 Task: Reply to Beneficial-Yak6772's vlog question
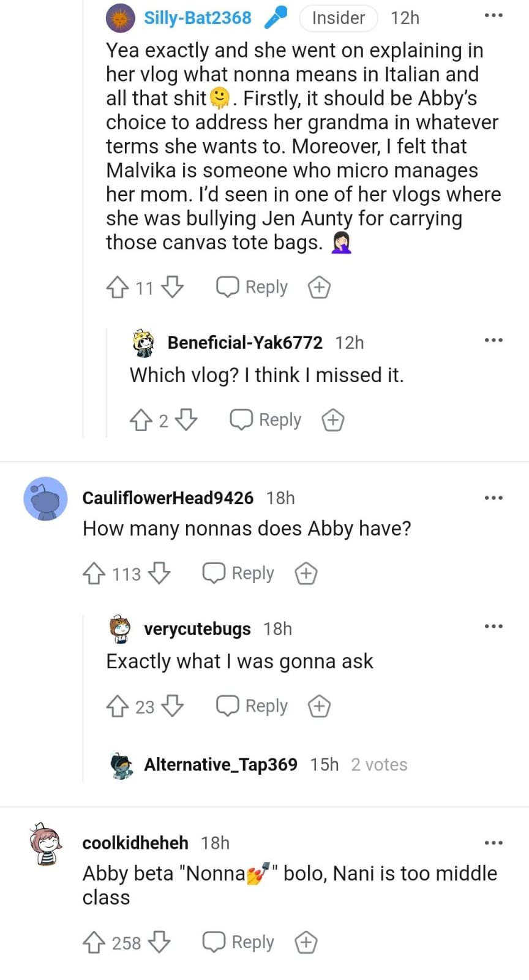pos(266,420)
